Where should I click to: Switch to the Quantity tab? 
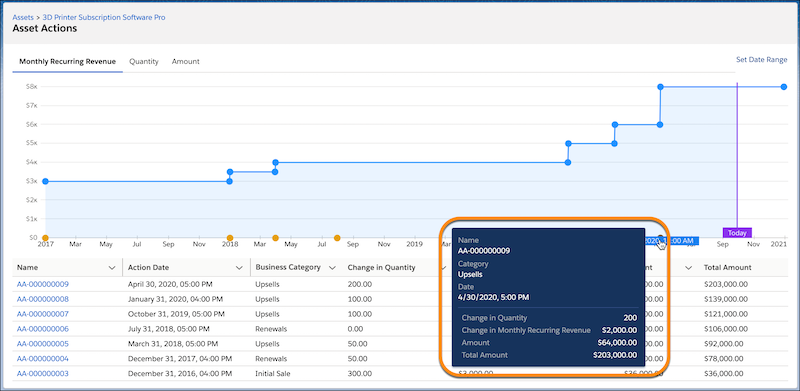click(x=144, y=61)
